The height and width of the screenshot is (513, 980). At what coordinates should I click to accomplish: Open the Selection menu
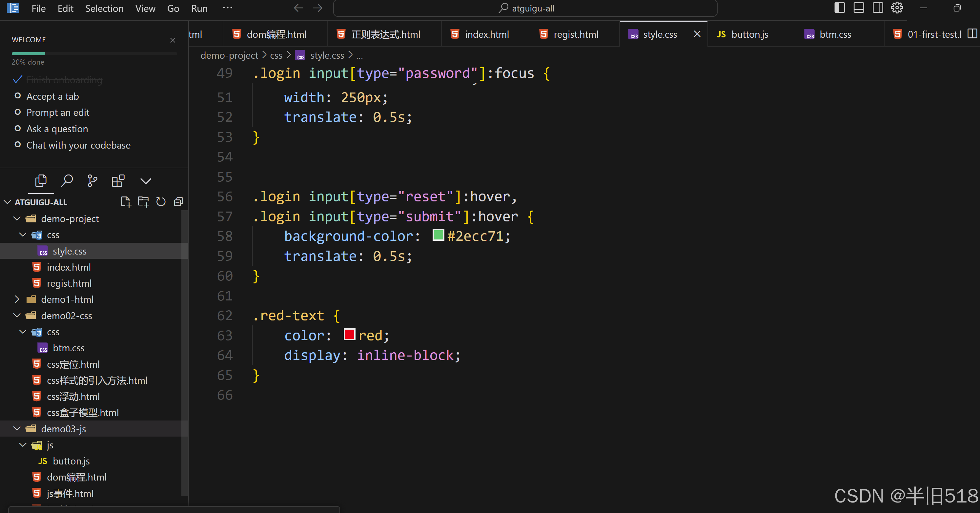[x=104, y=9]
